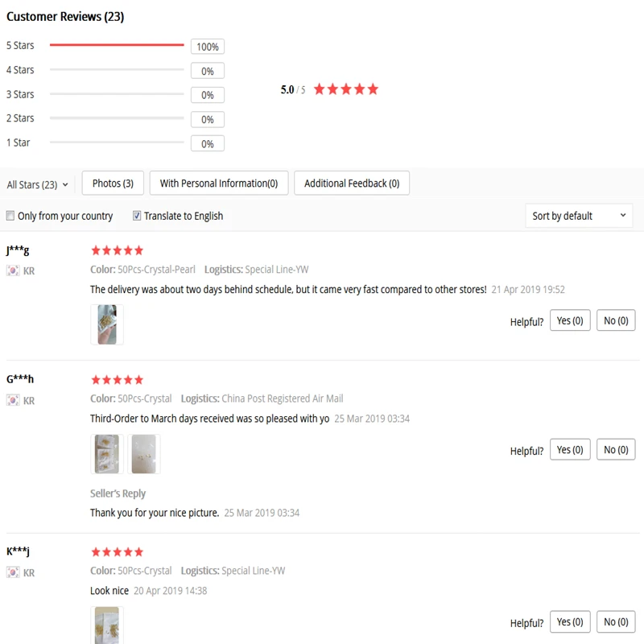Image resolution: width=644 pixels, height=644 pixels.
Task: Uncheck 'Translate to English' checkbox
Action: click(137, 216)
